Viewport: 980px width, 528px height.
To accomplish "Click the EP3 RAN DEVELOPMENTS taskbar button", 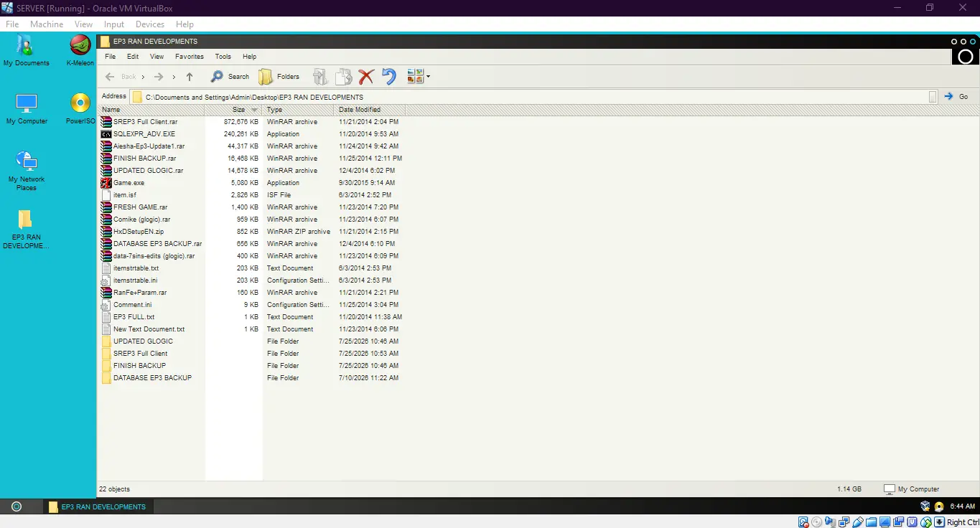I will point(97,506).
